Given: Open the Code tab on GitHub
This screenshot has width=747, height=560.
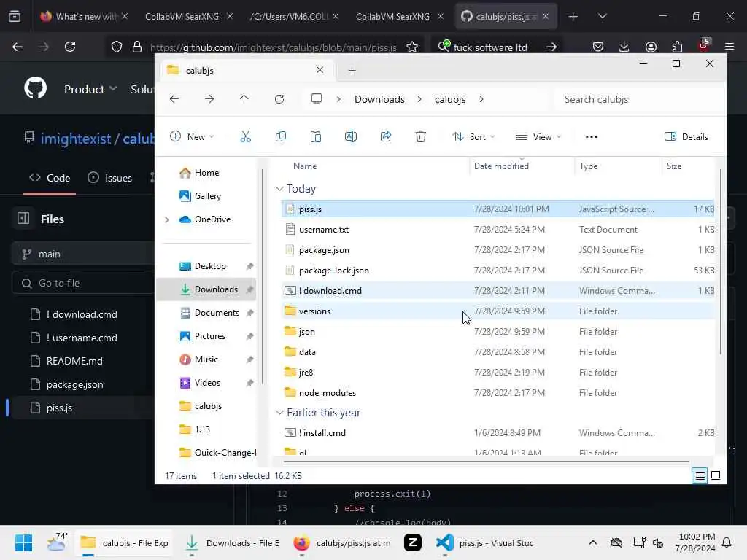Looking at the screenshot, I should point(50,178).
